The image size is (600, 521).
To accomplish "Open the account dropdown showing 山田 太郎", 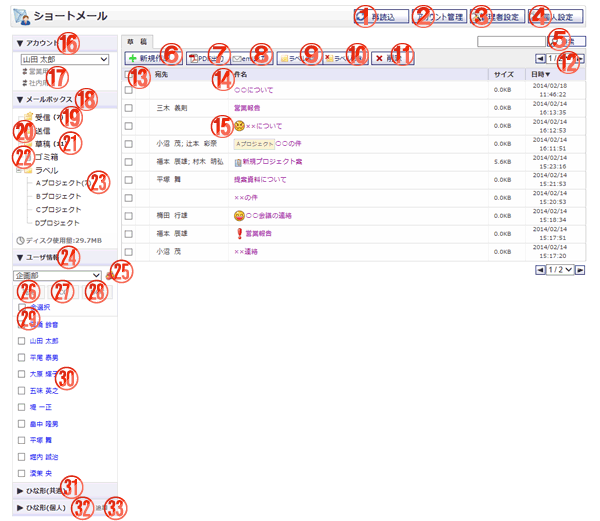I will (x=64, y=60).
